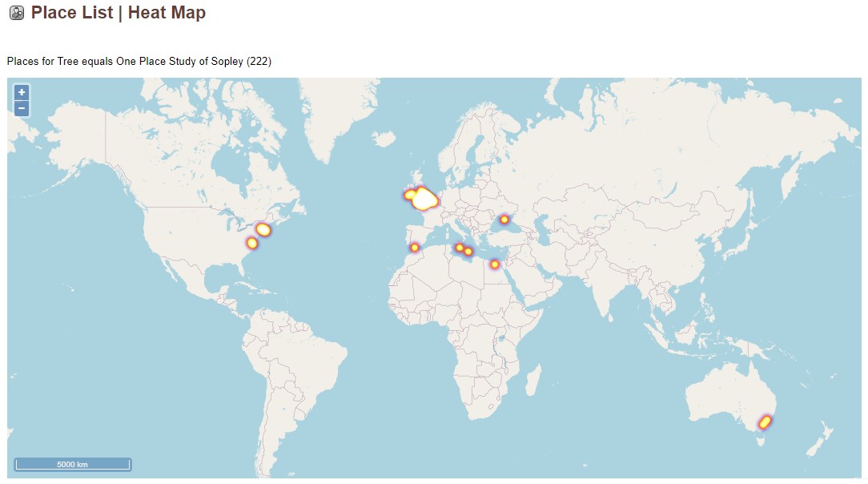Click New Zealand on the map
868x484 pixels.
818,439
